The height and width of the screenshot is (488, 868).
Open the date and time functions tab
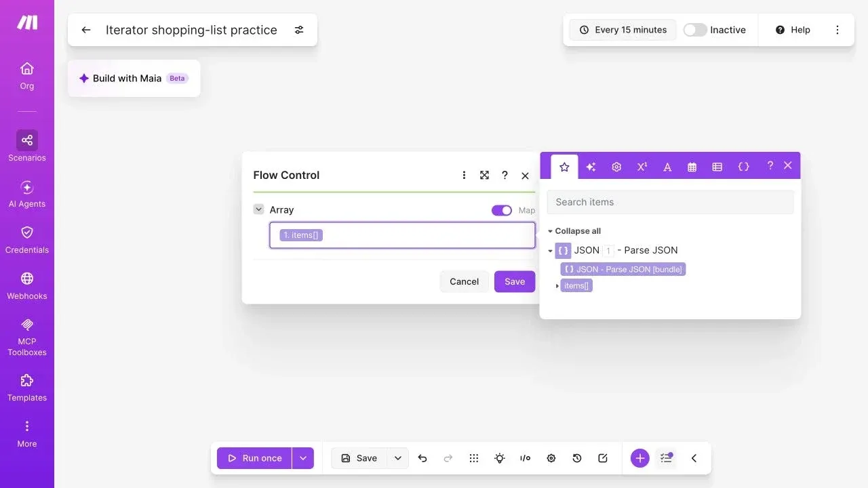(x=692, y=167)
